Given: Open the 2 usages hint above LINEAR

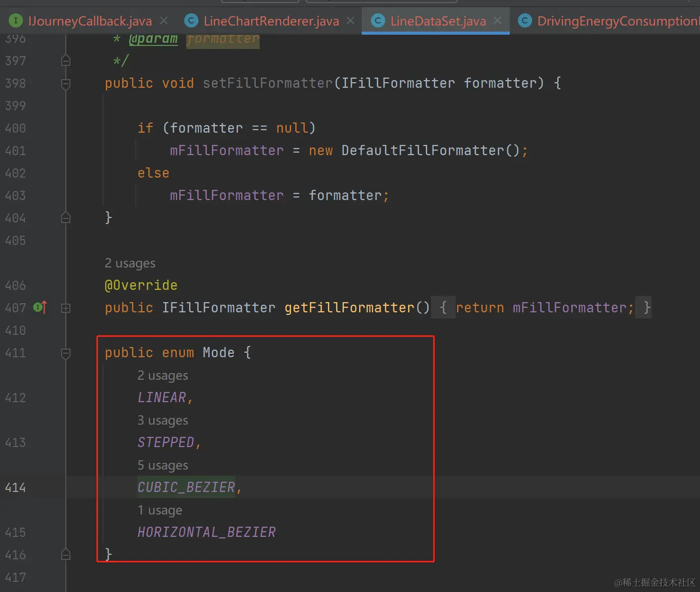Looking at the screenshot, I should (x=163, y=375).
